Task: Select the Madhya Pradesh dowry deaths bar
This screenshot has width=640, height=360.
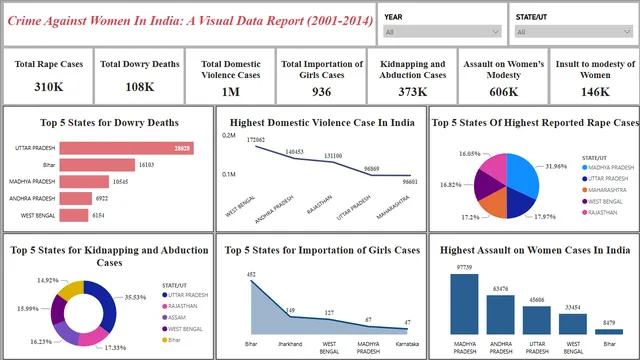Action: (84, 182)
